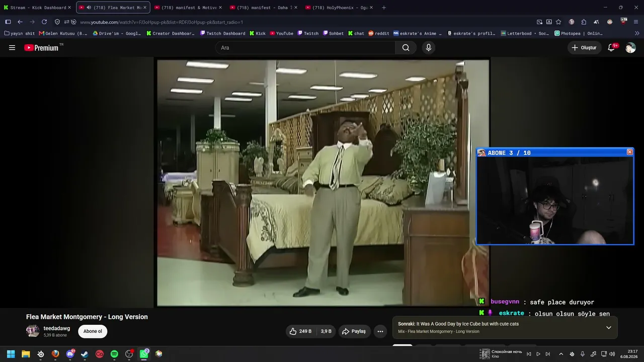This screenshot has height=362, width=644.
Task: Open Discord from the taskbar
Action: [x=70, y=354]
